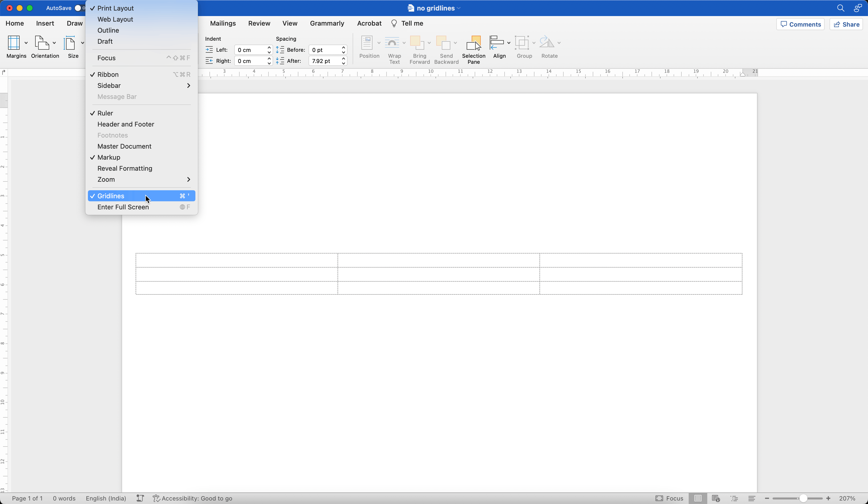
Task: Open the Review ribbon tab
Action: coord(259,23)
